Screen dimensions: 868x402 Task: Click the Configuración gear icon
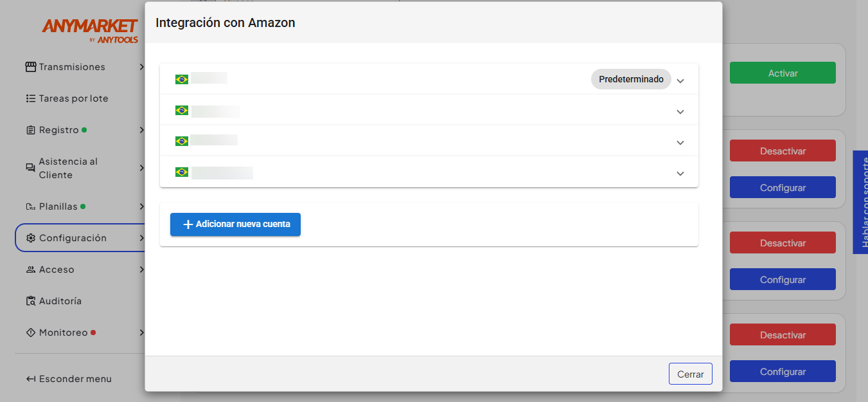(30, 238)
